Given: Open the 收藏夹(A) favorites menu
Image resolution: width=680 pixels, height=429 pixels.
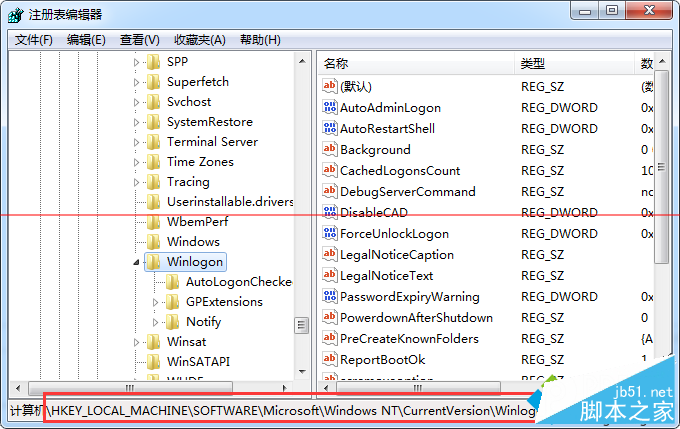Looking at the screenshot, I should coord(199,40).
